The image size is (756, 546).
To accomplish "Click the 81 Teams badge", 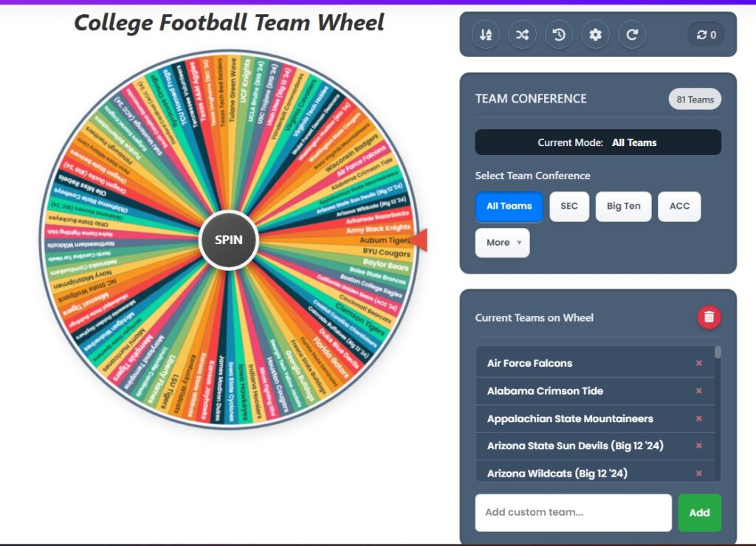I will (695, 99).
